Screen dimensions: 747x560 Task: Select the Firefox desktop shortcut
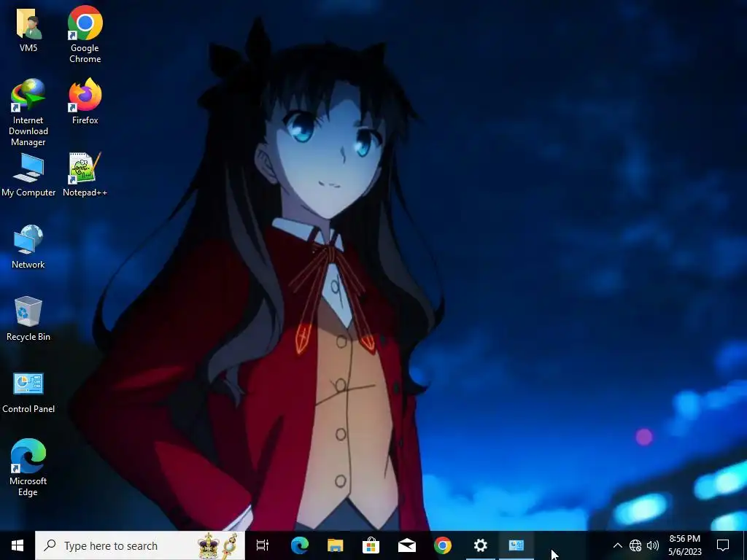pyautogui.click(x=85, y=101)
